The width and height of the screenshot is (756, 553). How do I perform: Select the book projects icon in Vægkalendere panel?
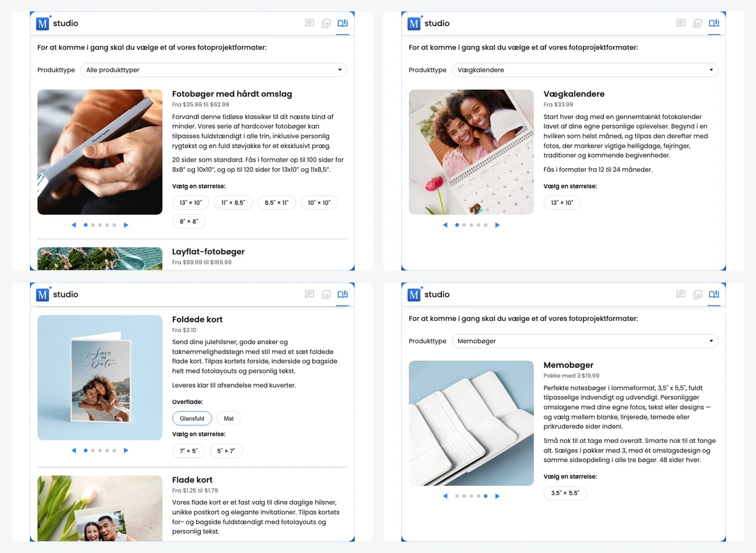click(x=714, y=23)
